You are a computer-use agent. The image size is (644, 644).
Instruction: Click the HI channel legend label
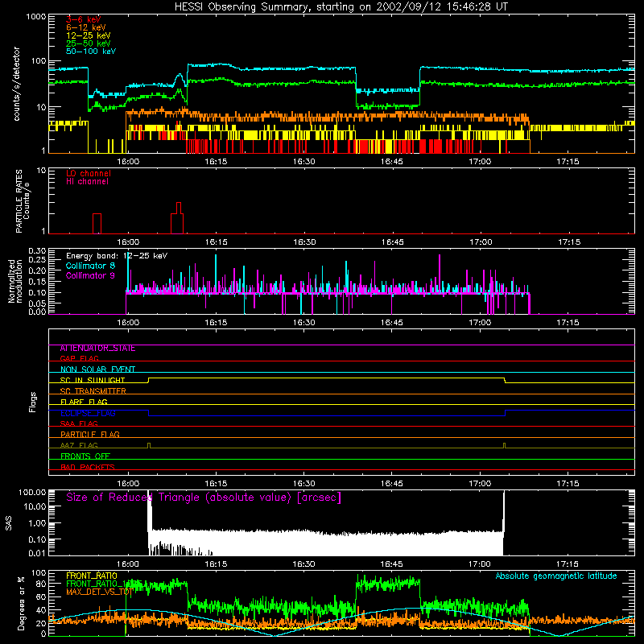87,182
